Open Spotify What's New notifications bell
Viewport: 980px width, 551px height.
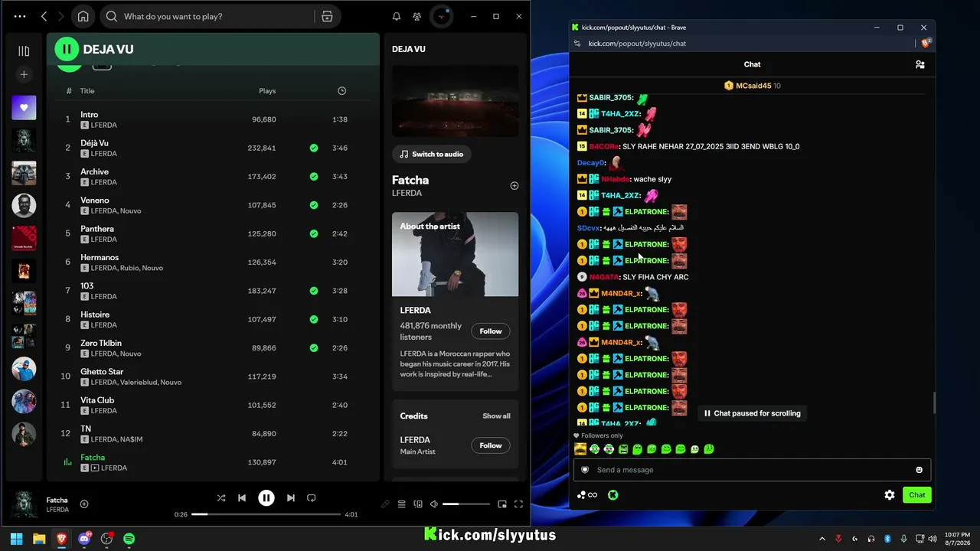coord(397,16)
